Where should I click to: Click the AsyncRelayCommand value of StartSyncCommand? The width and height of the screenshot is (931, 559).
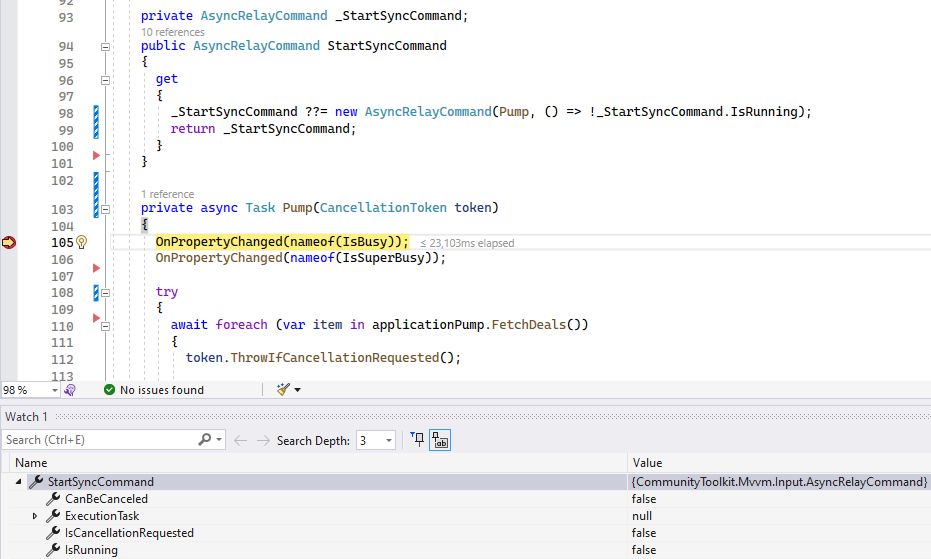(x=779, y=482)
